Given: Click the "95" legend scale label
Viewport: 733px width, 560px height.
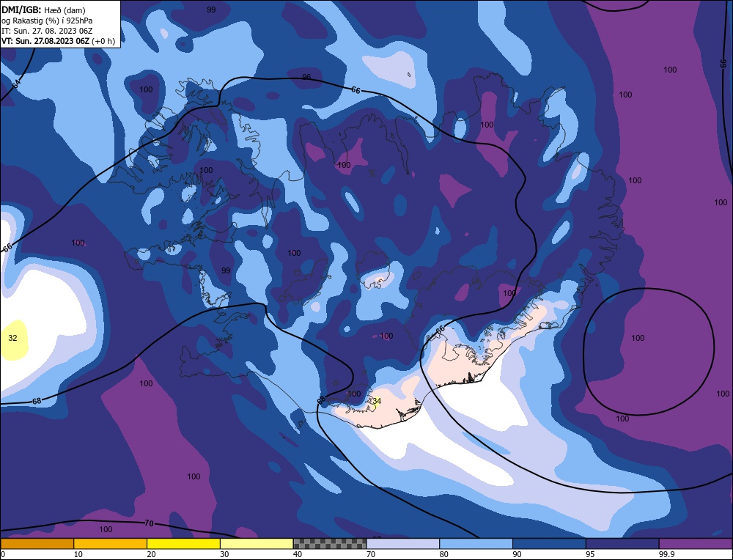Looking at the screenshot, I should [x=590, y=554].
